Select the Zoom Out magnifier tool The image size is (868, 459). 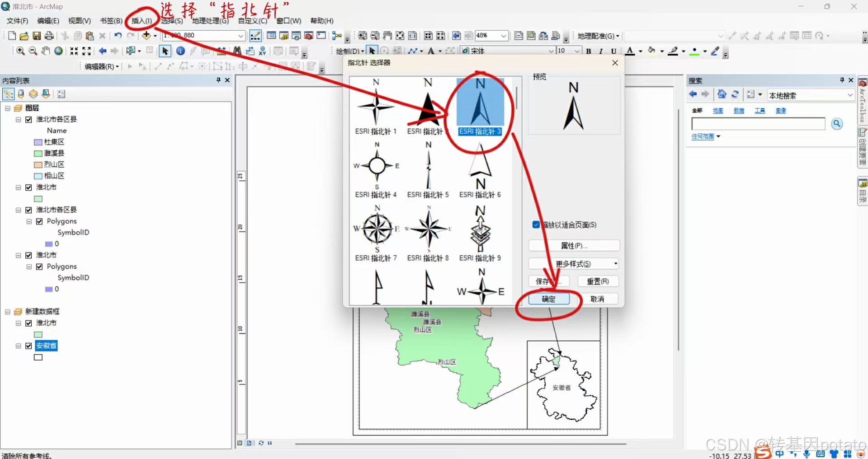tap(33, 51)
